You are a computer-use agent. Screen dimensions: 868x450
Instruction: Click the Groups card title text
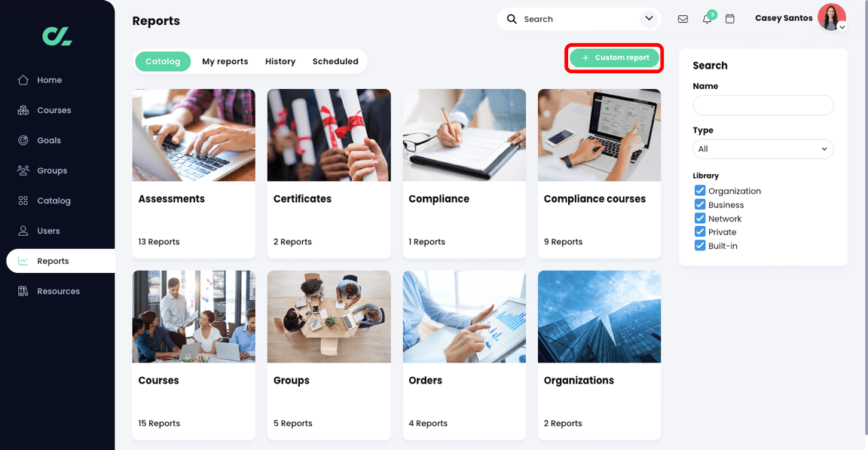[291, 380]
